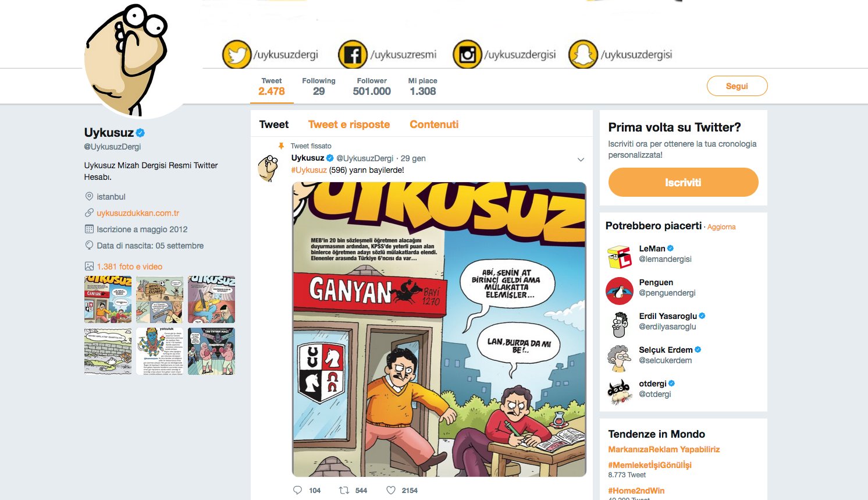Open the GANYAN magazine cover image

point(439,329)
